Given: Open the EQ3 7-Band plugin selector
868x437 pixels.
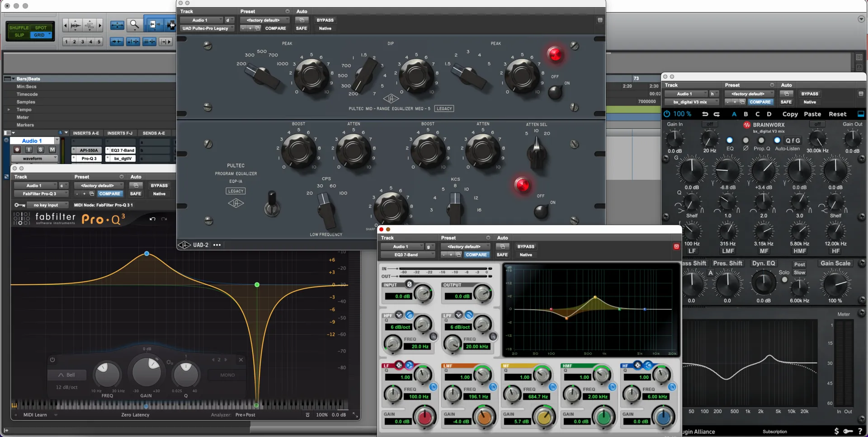Looking at the screenshot, I should pyautogui.click(x=408, y=255).
